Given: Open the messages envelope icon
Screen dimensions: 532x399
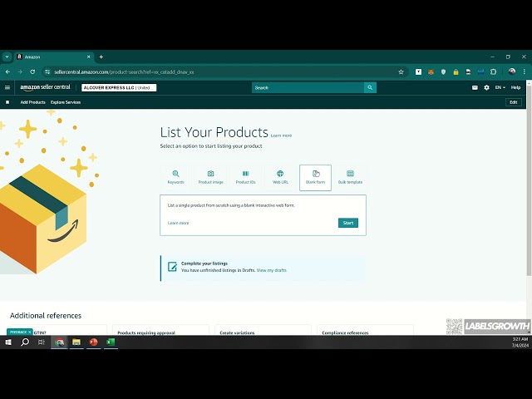Looking at the screenshot, I should [475, 87].
